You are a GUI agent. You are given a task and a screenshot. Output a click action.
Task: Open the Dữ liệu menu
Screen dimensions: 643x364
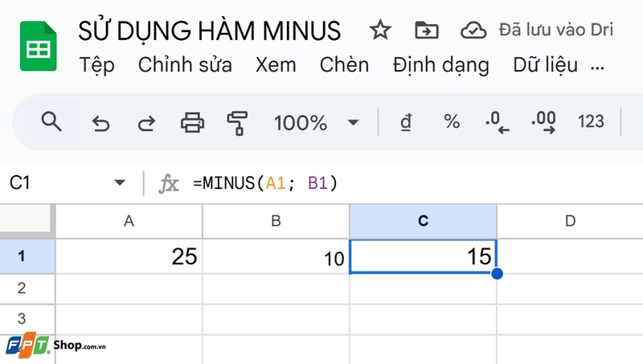546,65
